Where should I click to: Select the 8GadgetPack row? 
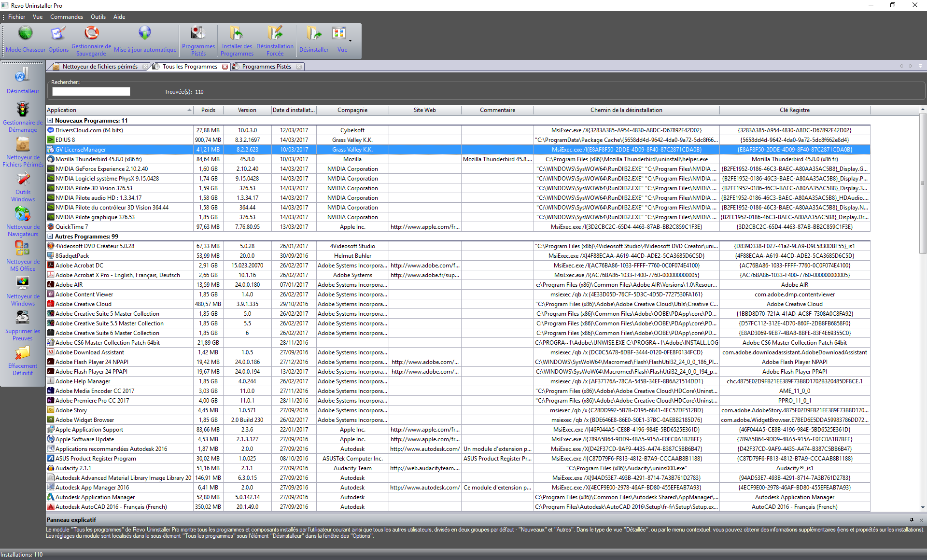(x=458, y=256)
